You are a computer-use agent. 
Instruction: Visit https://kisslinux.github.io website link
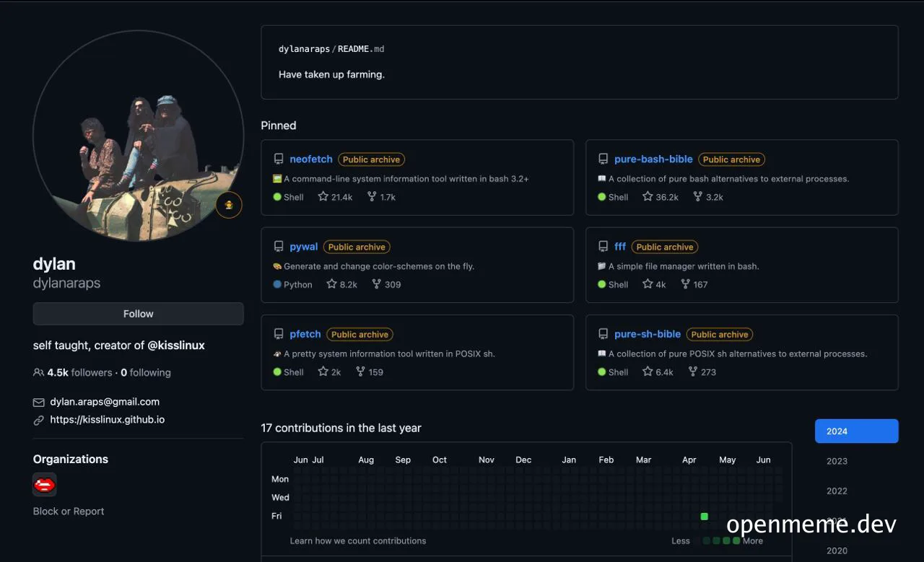tap(108, 420)
